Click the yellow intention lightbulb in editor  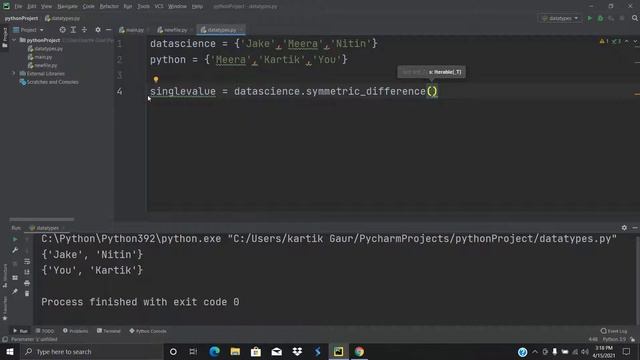click(156, 80)
